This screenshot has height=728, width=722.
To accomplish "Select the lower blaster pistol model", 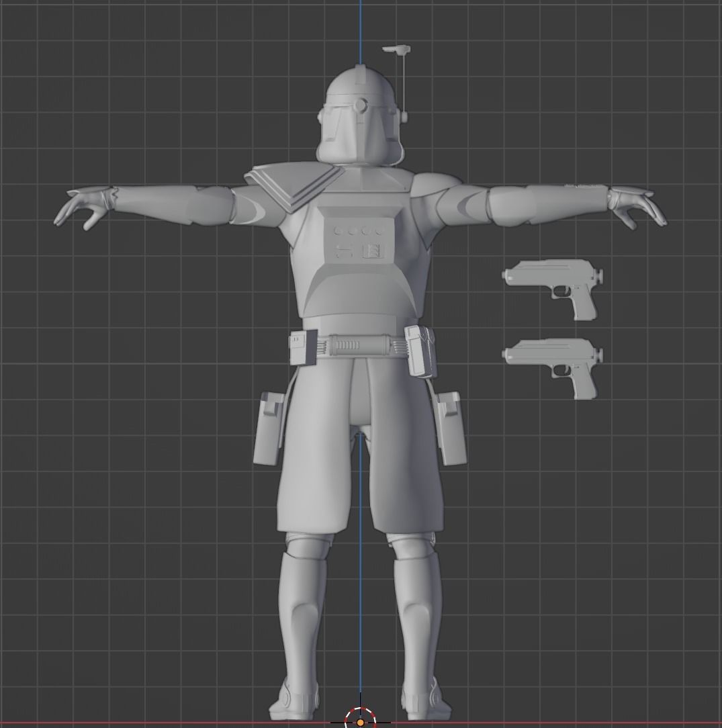I will coord(553,367).
